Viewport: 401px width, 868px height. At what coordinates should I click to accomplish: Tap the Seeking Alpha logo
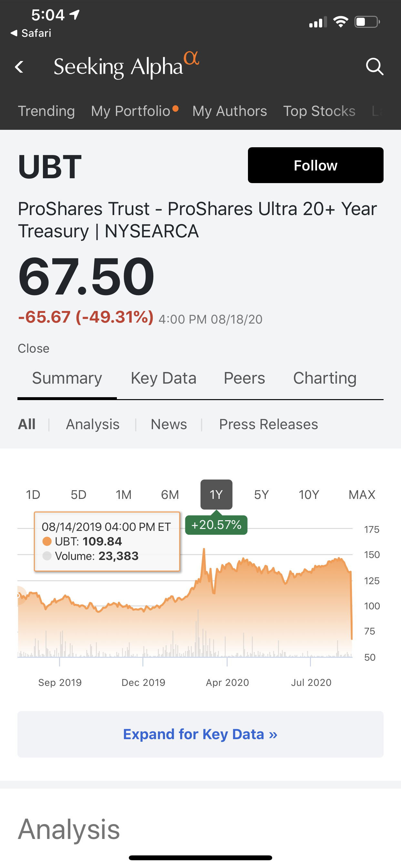[126, 66]
